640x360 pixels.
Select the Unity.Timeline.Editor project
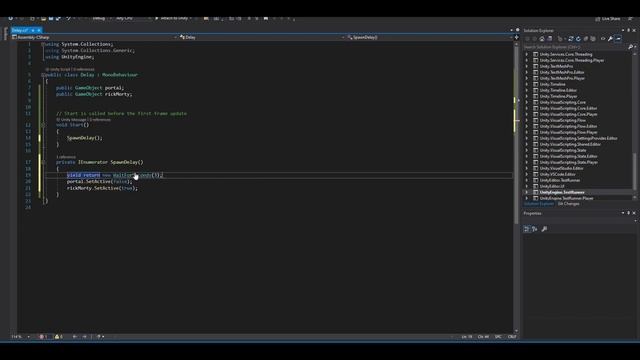click(558, 90)
